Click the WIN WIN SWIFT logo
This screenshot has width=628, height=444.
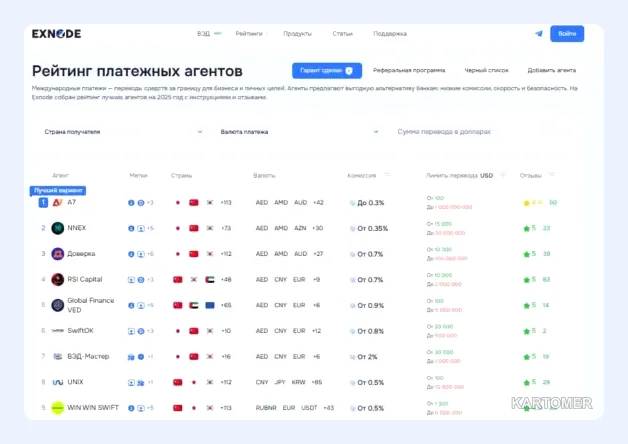[58, 408]
